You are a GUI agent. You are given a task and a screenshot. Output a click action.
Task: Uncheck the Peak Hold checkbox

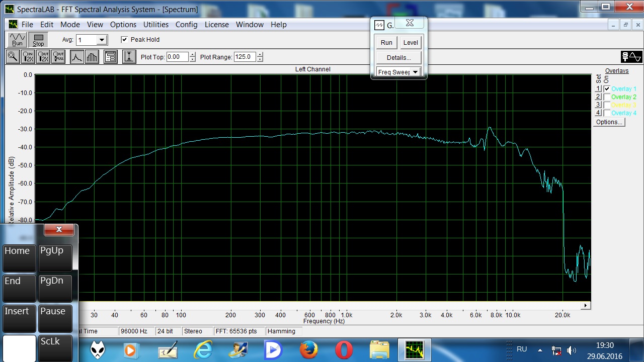coord(125,40)
